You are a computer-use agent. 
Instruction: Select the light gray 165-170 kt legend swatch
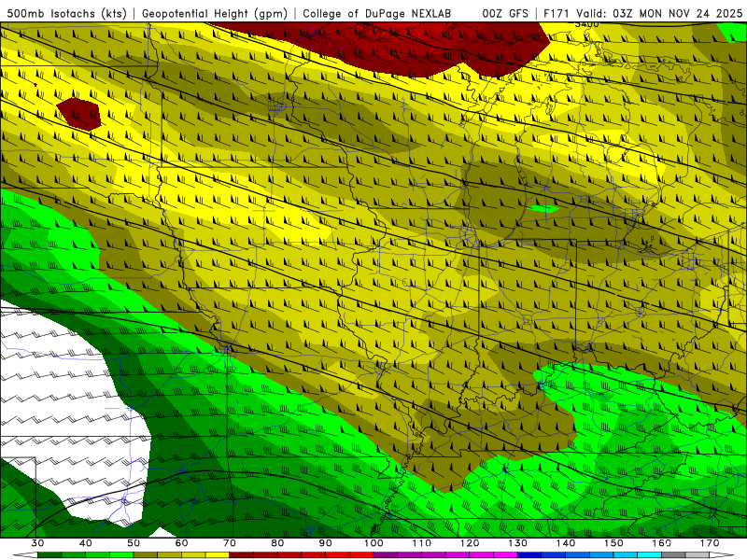click(698, 555)
